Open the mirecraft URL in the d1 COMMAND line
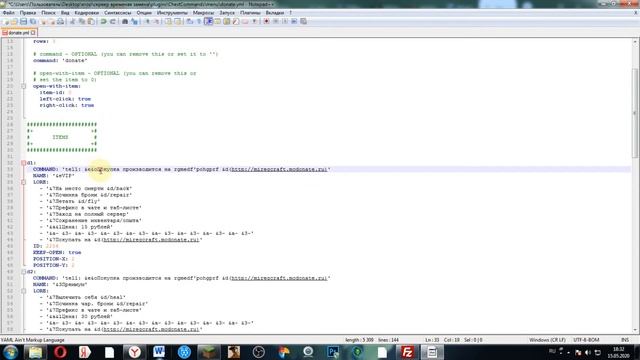 pyautogui.click(x=279, y=169)
